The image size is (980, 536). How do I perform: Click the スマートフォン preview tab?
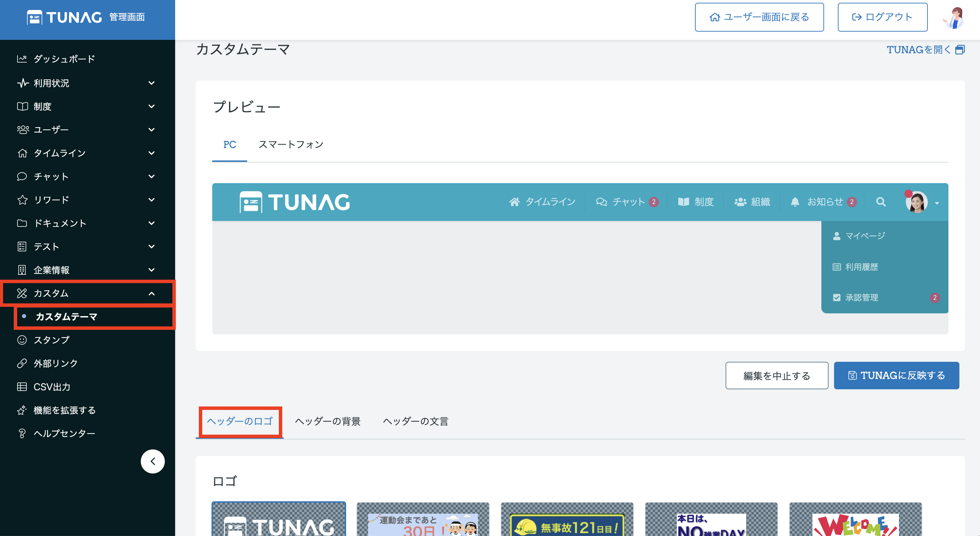coord(291,144)
